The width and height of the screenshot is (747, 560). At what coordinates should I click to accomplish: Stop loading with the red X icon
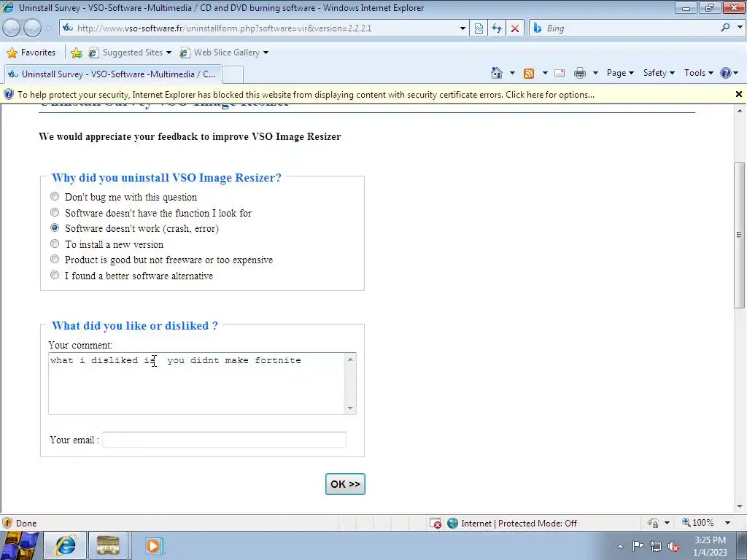click(x=515, y=28)
